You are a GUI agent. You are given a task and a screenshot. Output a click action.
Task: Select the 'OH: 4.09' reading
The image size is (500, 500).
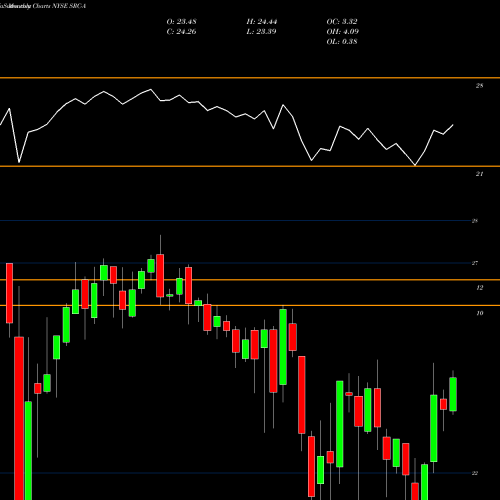(x=342, y=32)
